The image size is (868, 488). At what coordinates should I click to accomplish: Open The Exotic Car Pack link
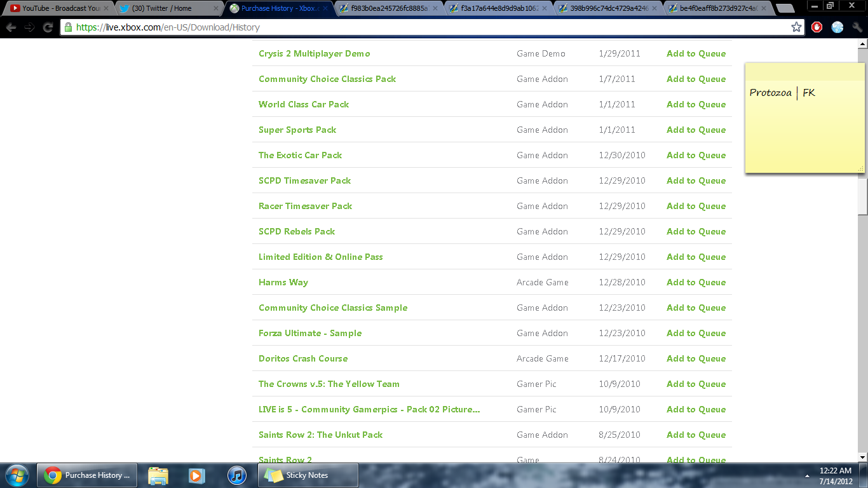pos(300,155)
